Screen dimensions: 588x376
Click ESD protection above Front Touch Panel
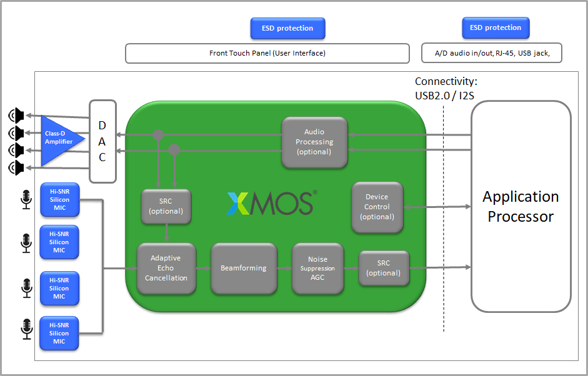click(287, 28)
